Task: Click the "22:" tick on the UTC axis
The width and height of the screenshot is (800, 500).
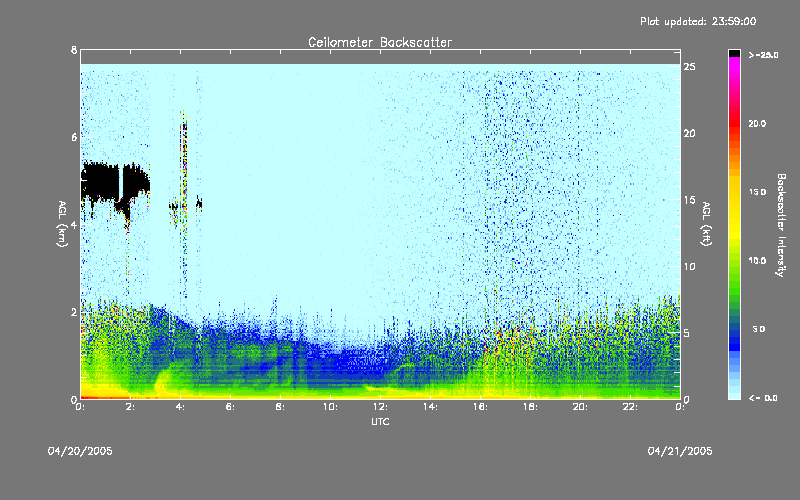Action: (x=630, y=407)
